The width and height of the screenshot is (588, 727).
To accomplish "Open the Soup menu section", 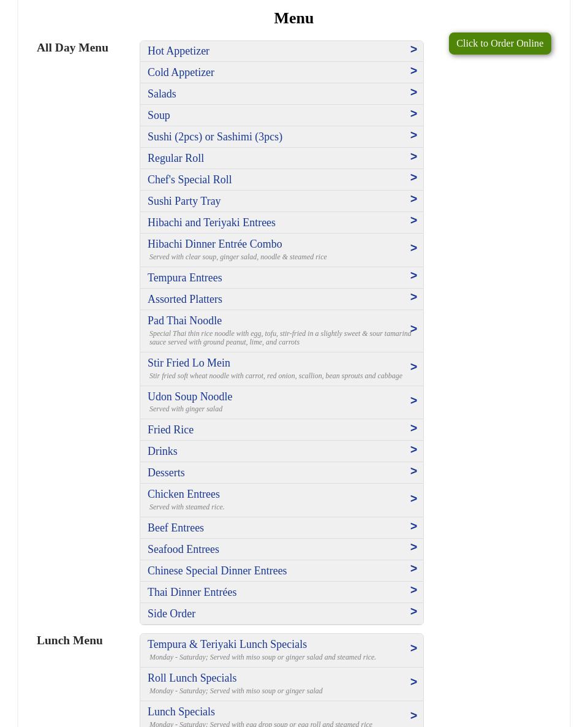I will (x=159, y=115).
